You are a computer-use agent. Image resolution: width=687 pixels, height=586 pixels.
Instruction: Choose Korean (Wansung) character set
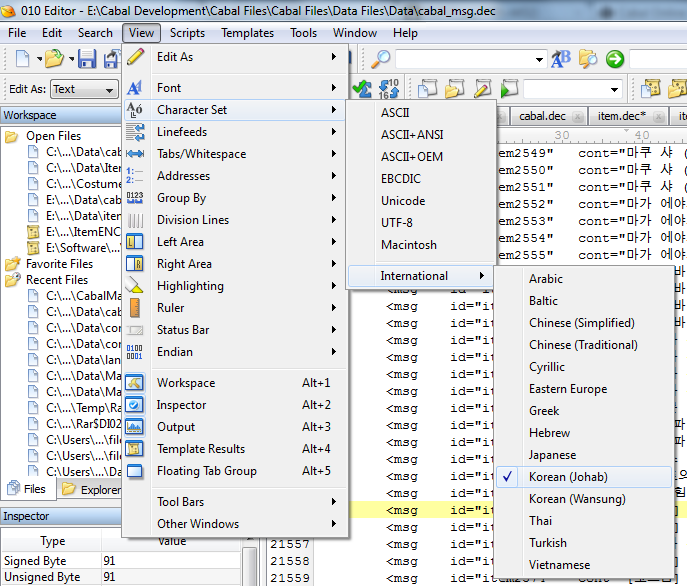[x=584, y=499]
